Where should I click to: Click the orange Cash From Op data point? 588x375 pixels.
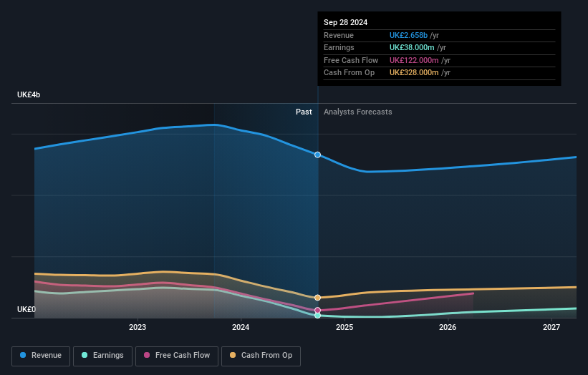click(317, 298)
